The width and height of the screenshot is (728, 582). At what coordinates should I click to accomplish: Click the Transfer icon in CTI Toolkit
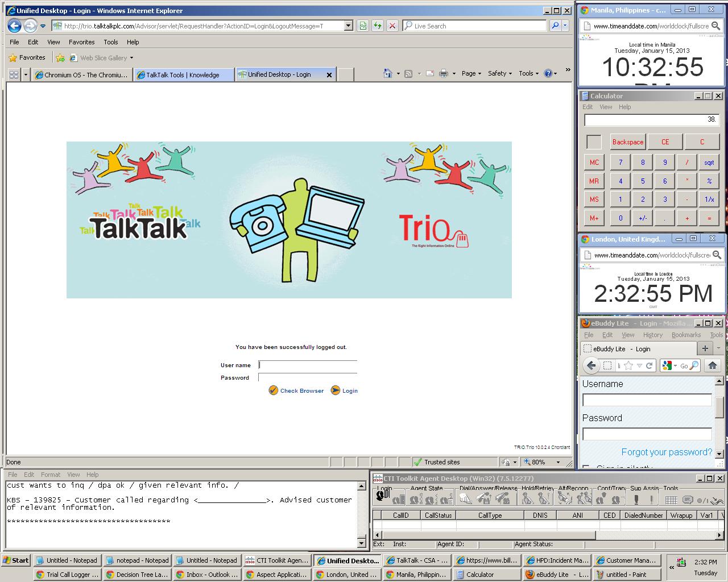pos(618,500)
